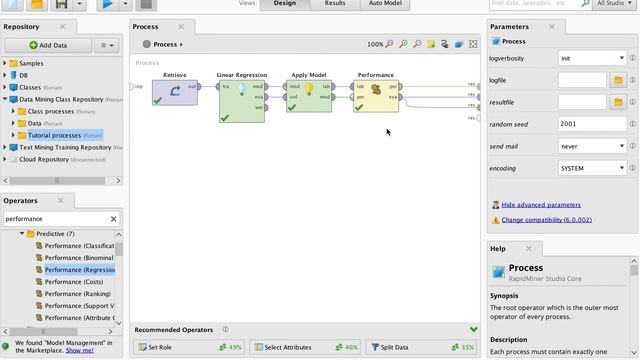Open the dropdown arrow next to save
Viewport: 640px width, 360px height.
pyautogui.click(x=79, y=4)
